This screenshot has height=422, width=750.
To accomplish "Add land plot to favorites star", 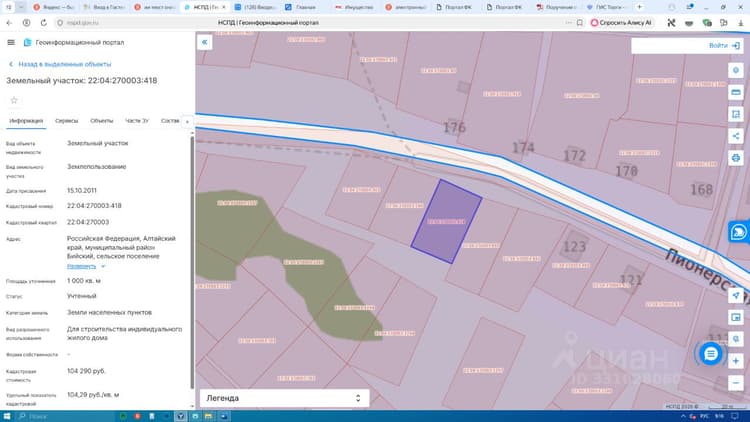I will click(x=14, y=100).
